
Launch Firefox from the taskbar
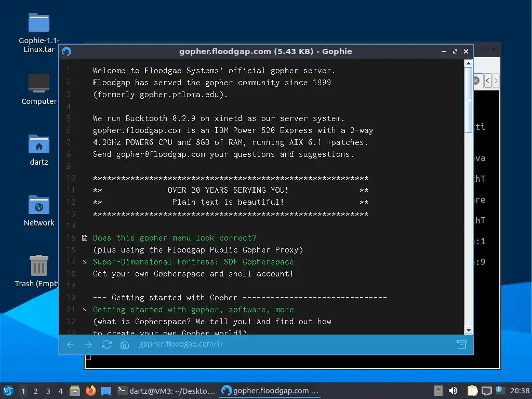point(90,391)
